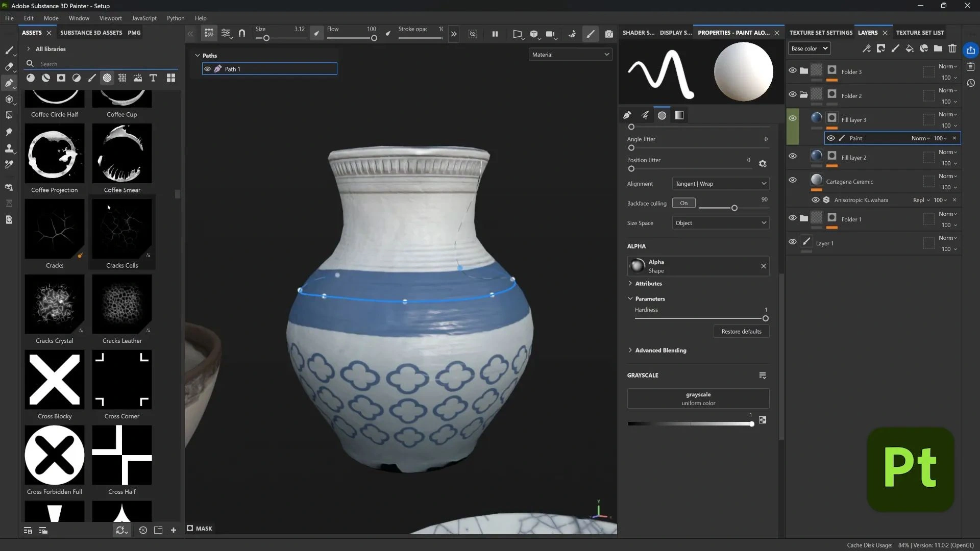The image size is (980, 551).
Task: Open the alpha properties tab icon
Action: point(662,115)
